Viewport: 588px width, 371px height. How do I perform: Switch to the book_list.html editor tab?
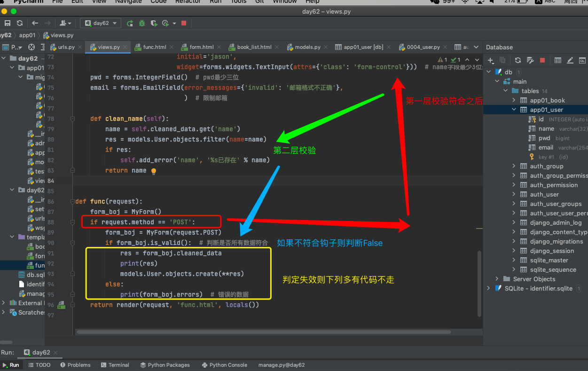point(254,47)
